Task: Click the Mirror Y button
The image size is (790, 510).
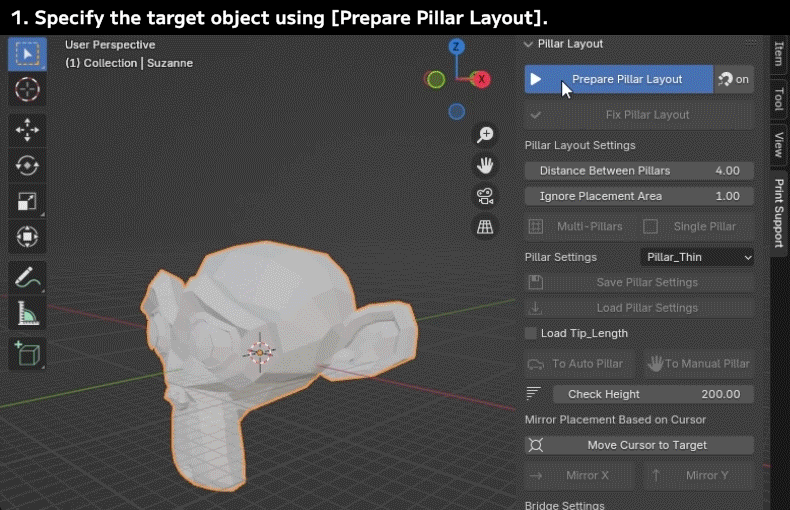Action: (699, 476)
